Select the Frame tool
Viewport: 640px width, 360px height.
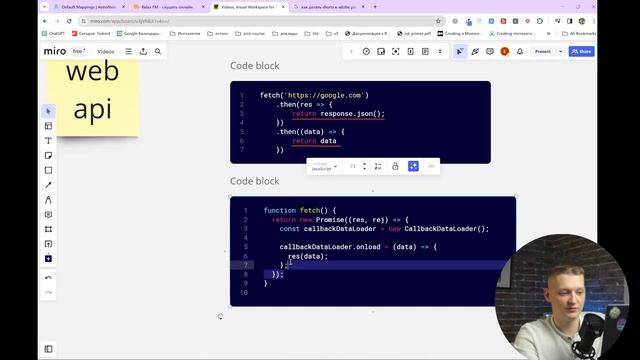pos(49,229)
